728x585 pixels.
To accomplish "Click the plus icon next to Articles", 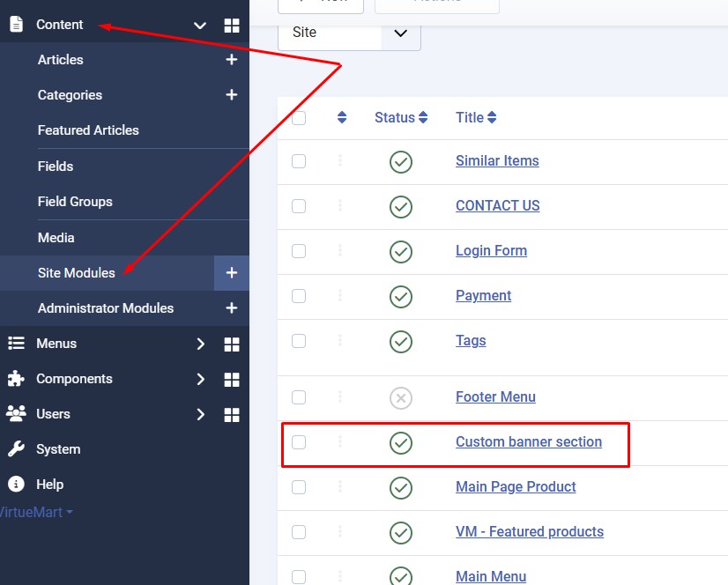I will pos(232,60).
